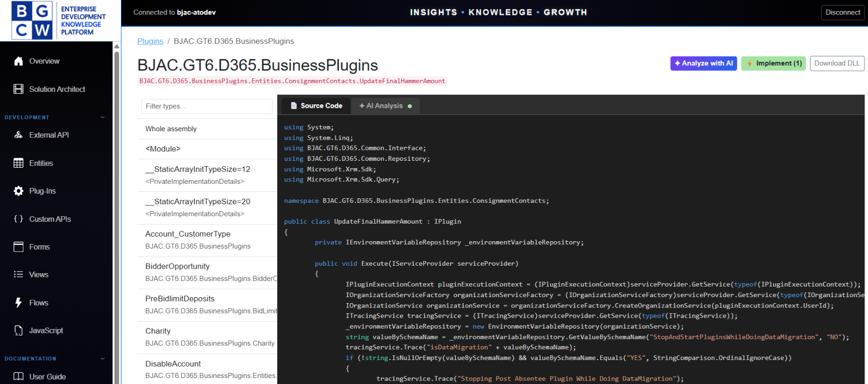Click Download DLL button
868x384 pixels.
(837, 63)
